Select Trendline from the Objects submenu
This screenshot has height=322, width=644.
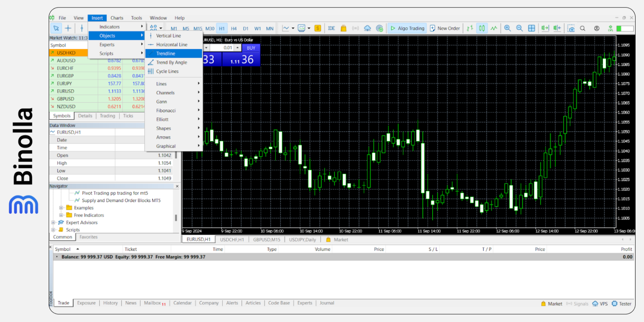click(165, 53)
